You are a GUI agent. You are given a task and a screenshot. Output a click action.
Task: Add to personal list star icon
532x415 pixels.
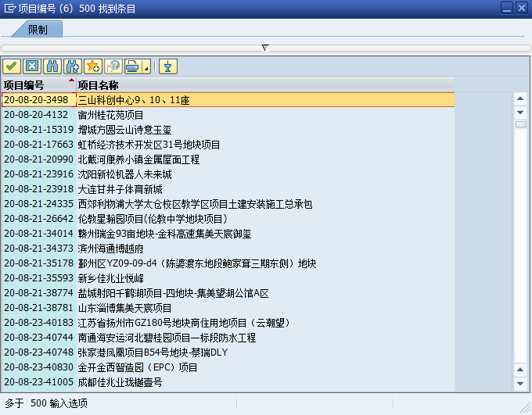pos(93,66)
